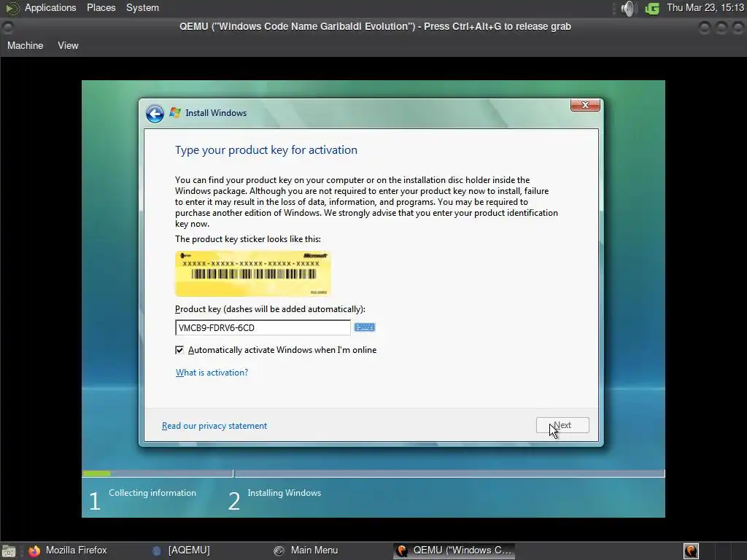747x560 pixels.
Task: Click the green network tray icon
Action: (651, 8)
